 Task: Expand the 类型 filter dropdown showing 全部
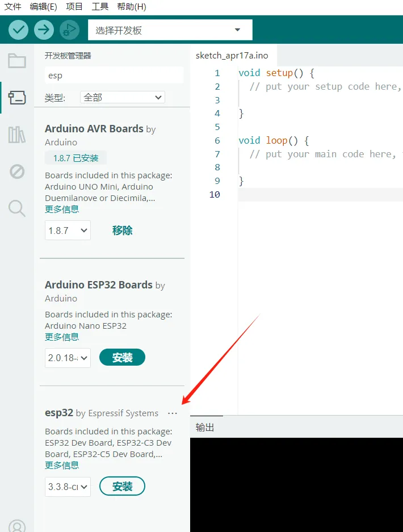[122, 98]
